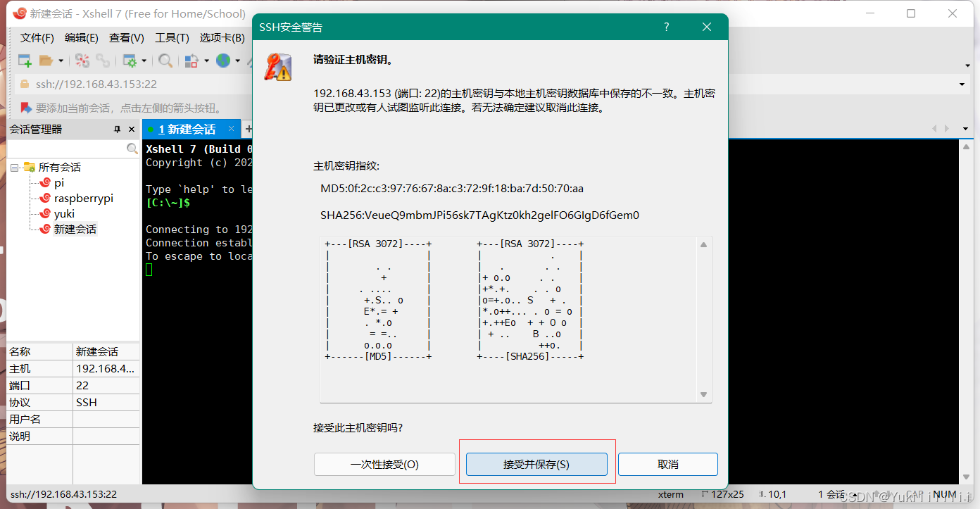Click the New session toolbar icon
980x509 pixels.
click(x=25, y=61)
